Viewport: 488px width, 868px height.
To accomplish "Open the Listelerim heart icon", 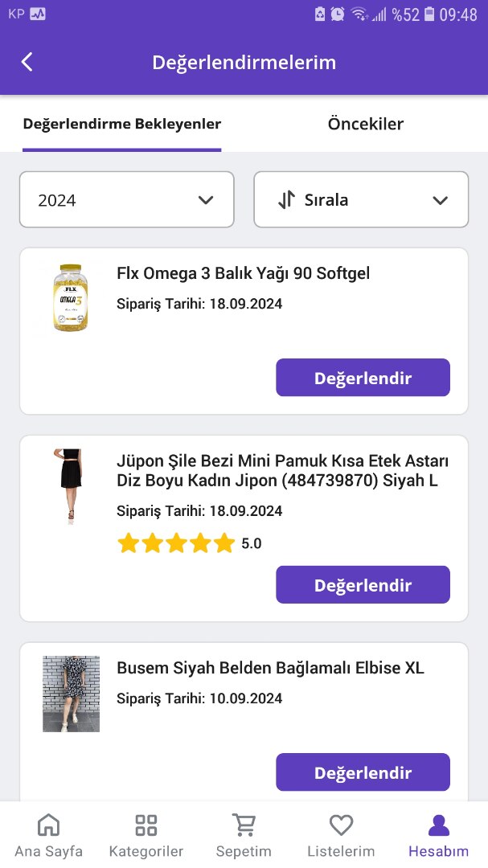I will 341,825.
